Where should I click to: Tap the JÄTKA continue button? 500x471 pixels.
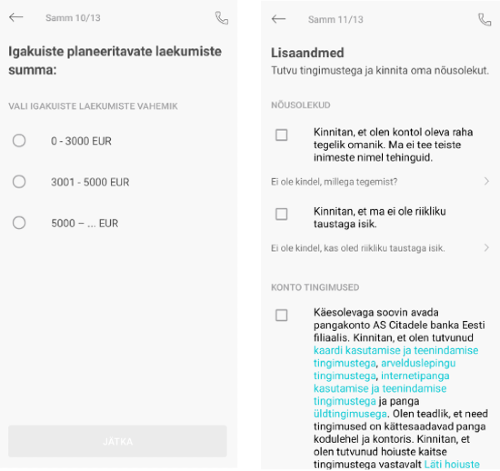click(x=118, y=441)
